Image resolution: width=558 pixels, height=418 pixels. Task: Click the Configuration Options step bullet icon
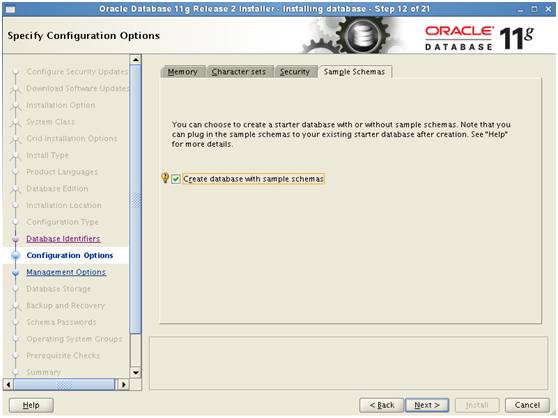pos(16,255)
